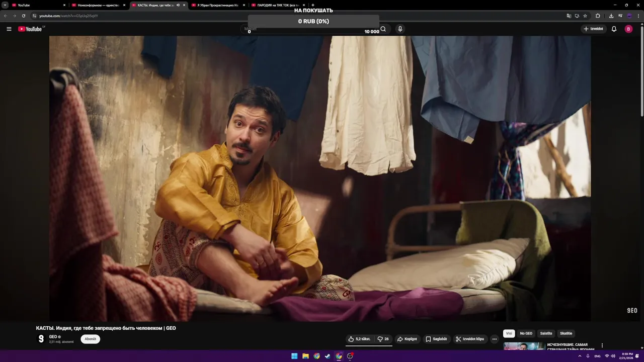Subscribe with the Abonēt button
The height and width of the screenshot is (362, 644).
click(x=91, y=339)
